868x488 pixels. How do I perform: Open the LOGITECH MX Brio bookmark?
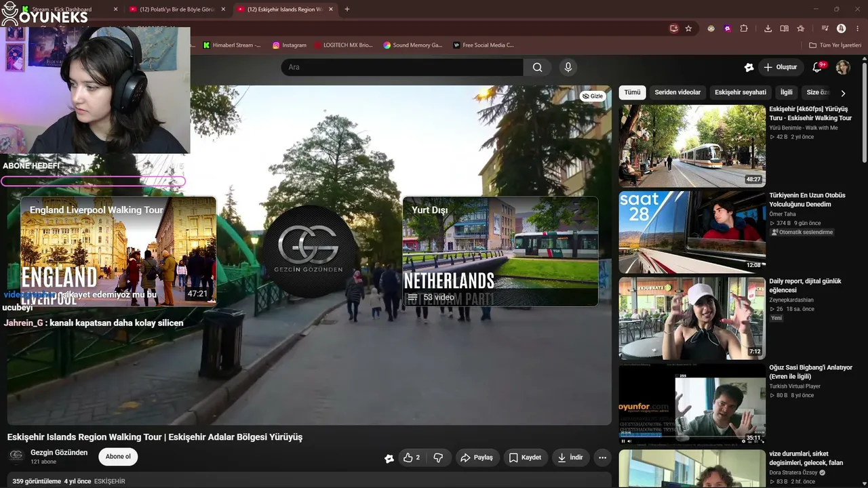(343, 45)
